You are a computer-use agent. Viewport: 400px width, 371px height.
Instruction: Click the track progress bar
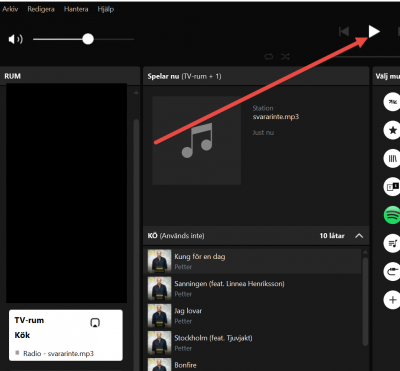(367, 57)
